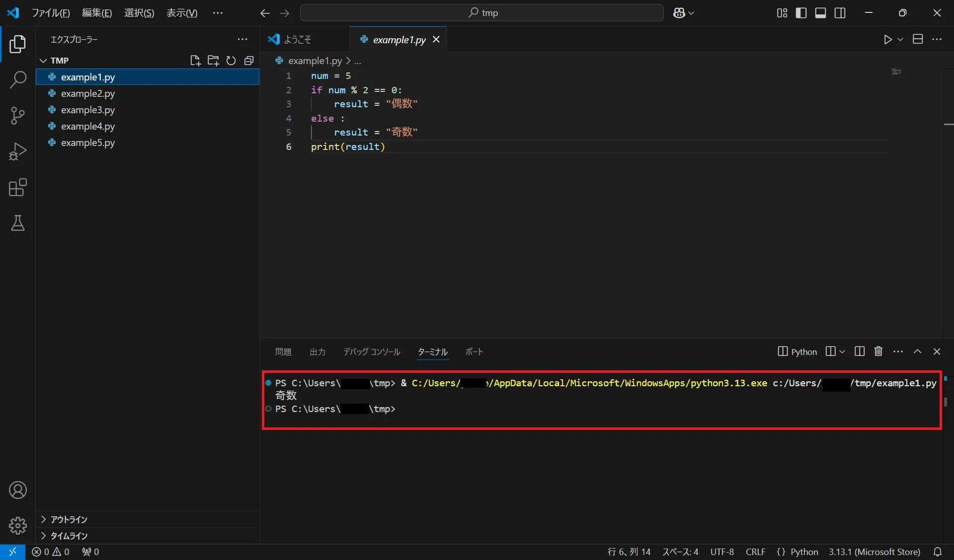This screenshot has width=954, height=560.
Task: Open example5.py in the Explorer
Action: tap(148, 142)
